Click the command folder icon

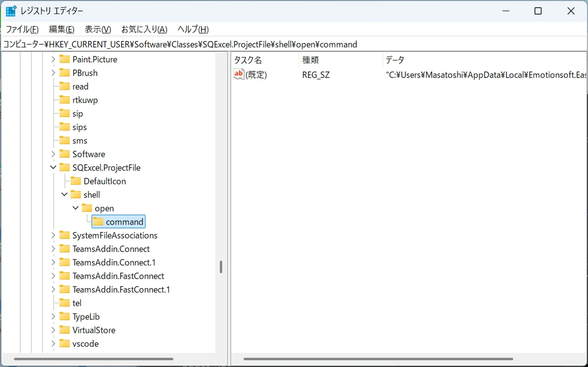pos(98,222)
